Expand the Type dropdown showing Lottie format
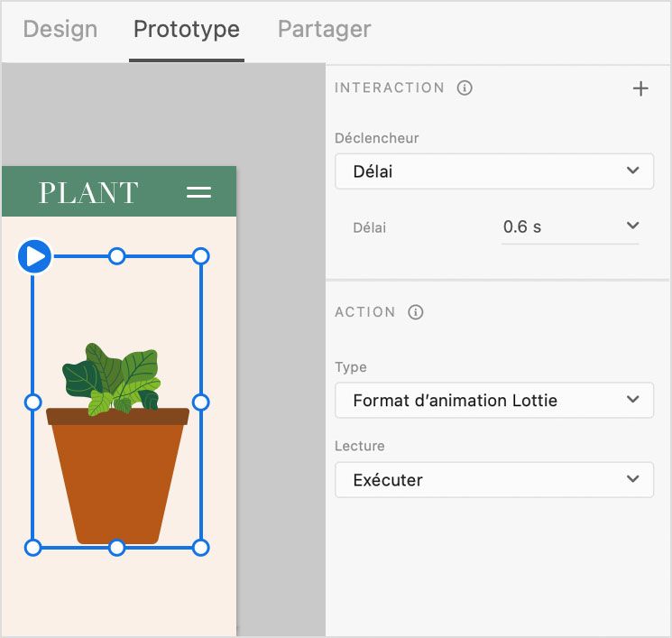 (493, 400)
